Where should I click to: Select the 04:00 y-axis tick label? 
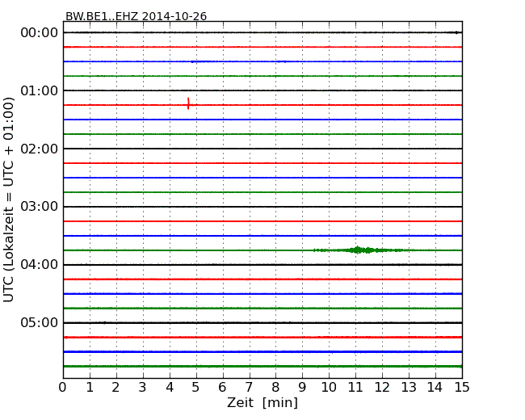40,265
